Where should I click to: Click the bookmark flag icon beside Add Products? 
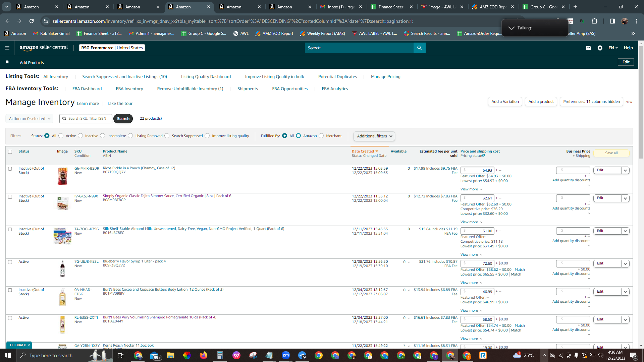(x=7, y=62)
